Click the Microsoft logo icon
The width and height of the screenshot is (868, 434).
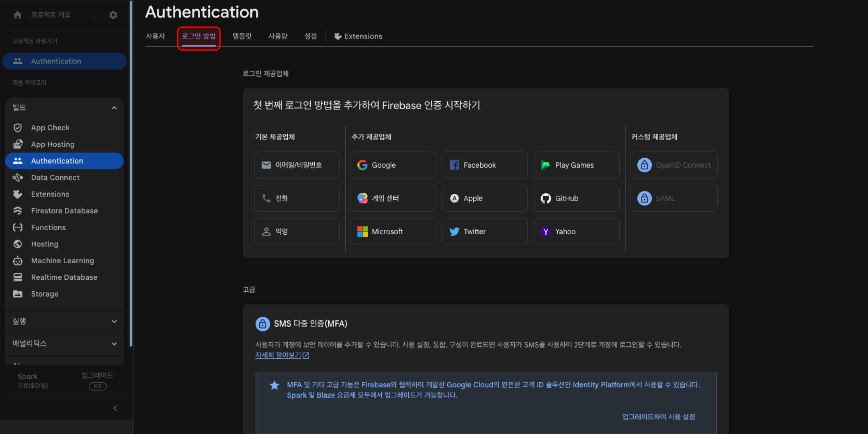[x=362, y=231]
